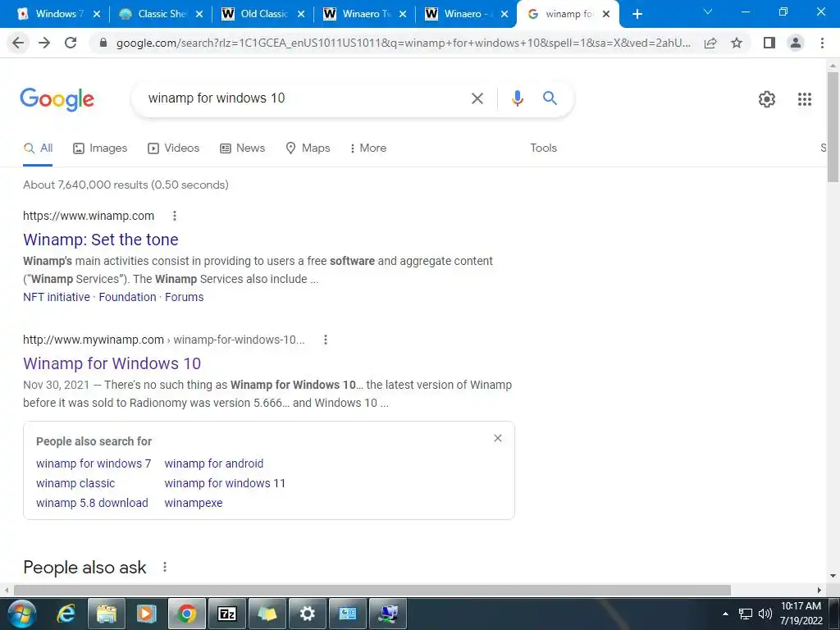840x630 pixels.
Task: Click the URL address bar
Action: coord(403,43)
